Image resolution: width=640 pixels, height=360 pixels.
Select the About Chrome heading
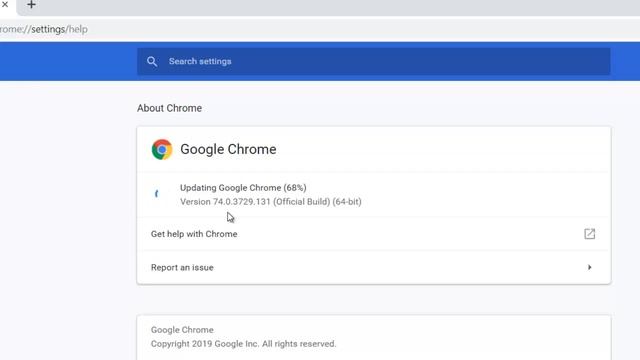click(x=169, y=108)
